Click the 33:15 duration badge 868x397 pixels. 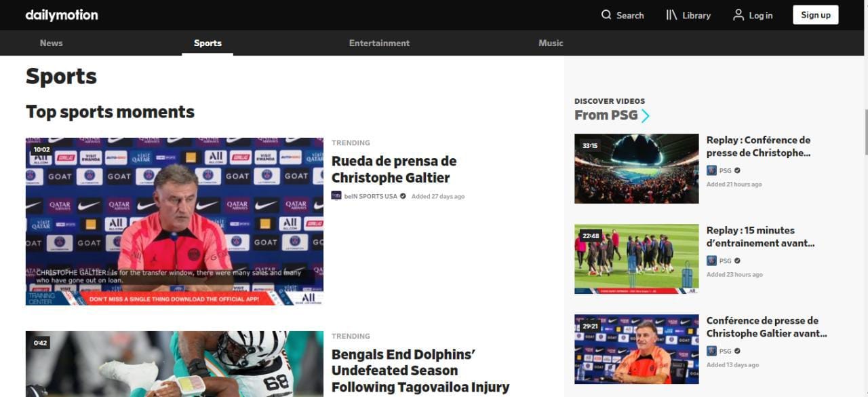[x=590, y=145]
